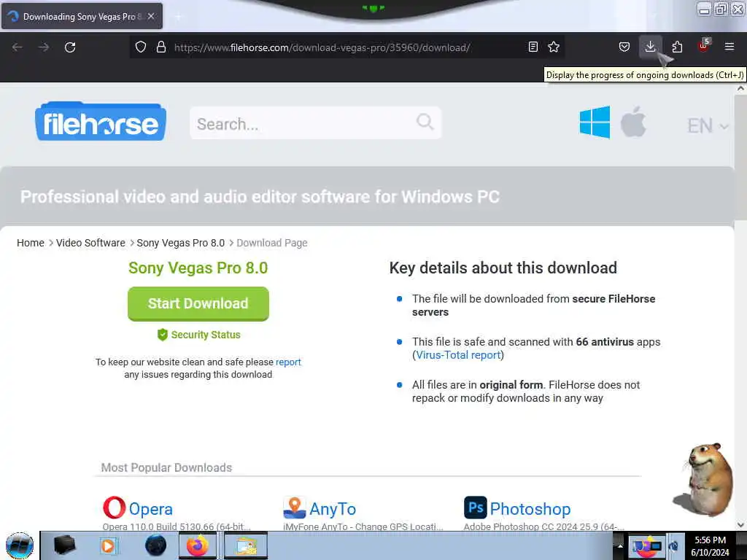
Task: Click the hamster desktop mascot
Action: point(704,480)
